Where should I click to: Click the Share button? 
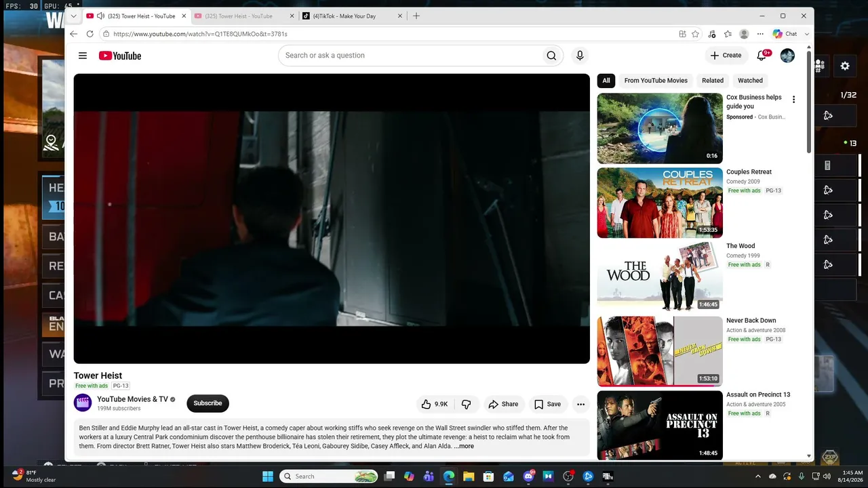click(x=503, y=404)
